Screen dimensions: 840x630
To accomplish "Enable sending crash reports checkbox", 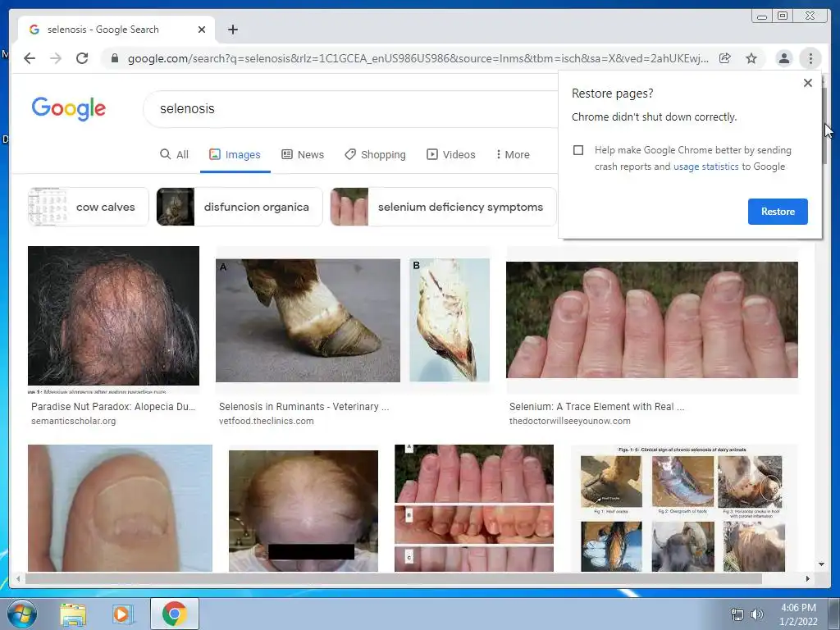I will click(578, 150).
